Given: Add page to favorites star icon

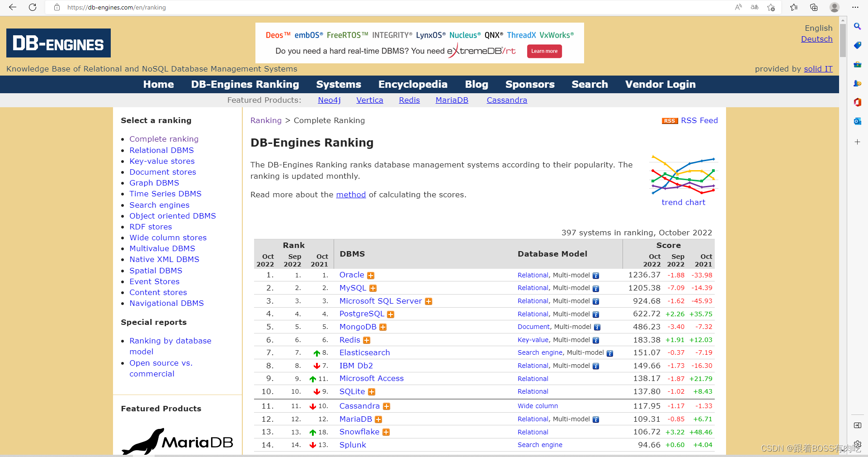Looking at the screenshot, I should point(771,7).
